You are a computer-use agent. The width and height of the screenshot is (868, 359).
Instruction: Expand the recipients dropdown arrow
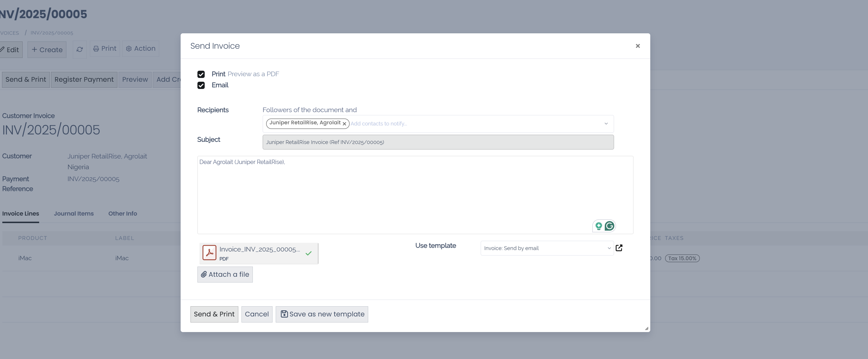click(606, 124)
